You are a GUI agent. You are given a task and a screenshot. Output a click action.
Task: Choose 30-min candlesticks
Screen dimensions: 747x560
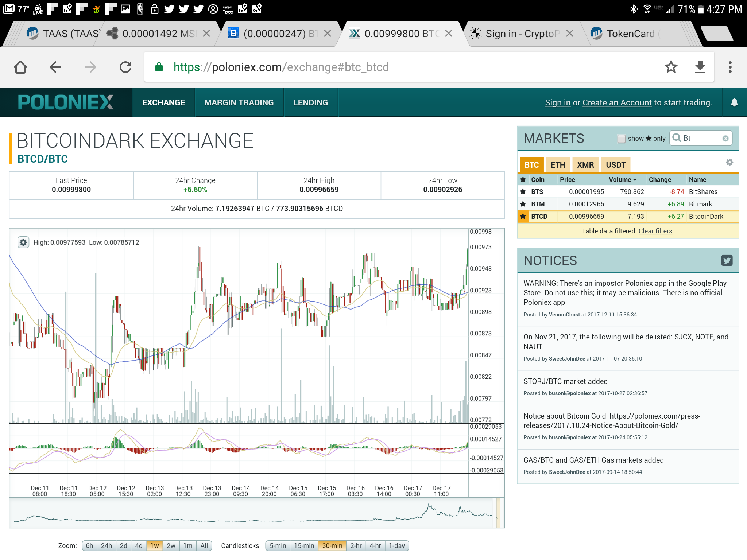(332, 546)
